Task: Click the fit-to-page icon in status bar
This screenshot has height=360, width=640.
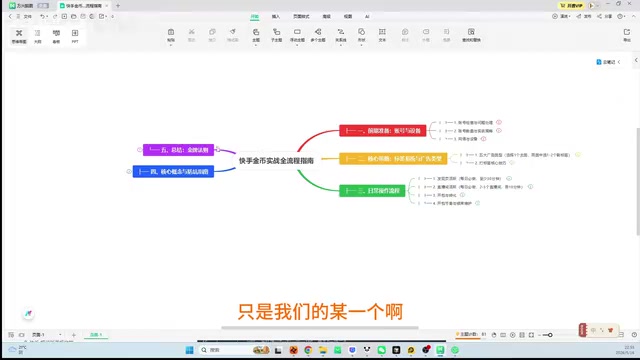Action: tap(531, 335)
